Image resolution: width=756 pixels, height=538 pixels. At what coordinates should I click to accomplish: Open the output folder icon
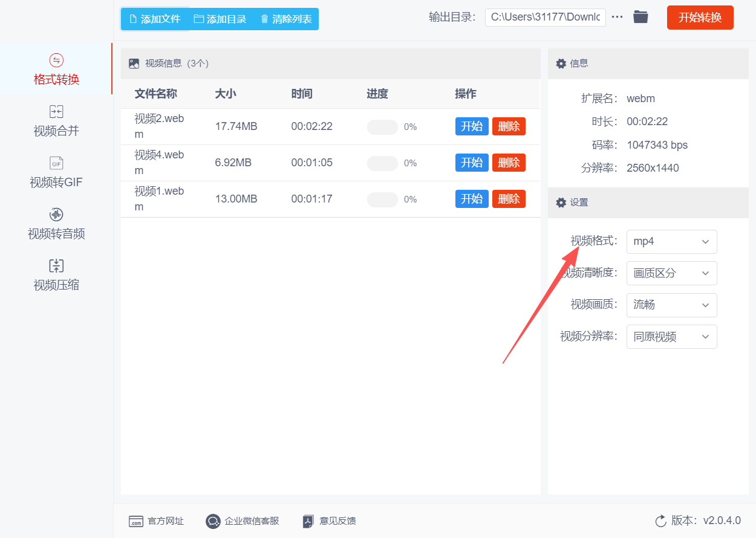coord(640,17)
